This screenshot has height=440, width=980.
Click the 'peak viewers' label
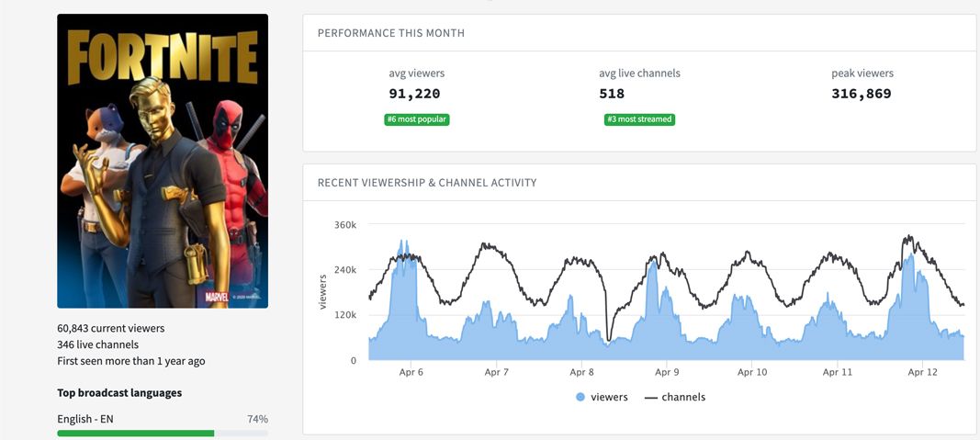[862, 73]
